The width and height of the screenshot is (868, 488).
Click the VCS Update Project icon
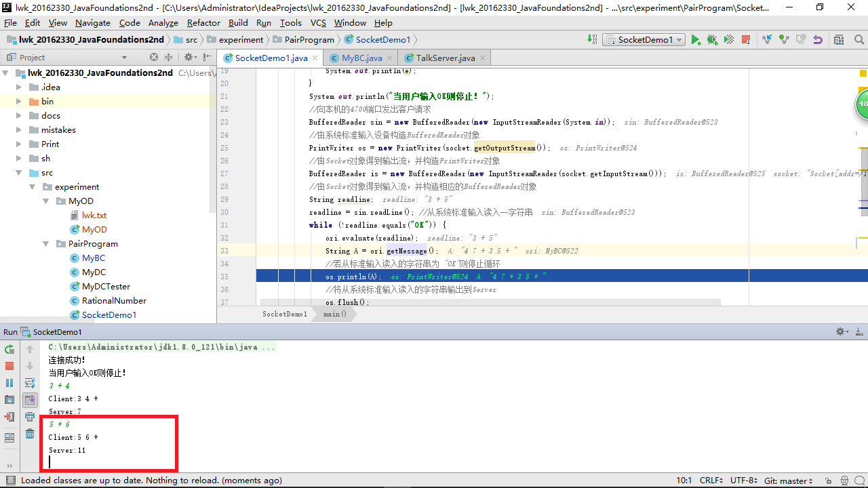point(767,40)
